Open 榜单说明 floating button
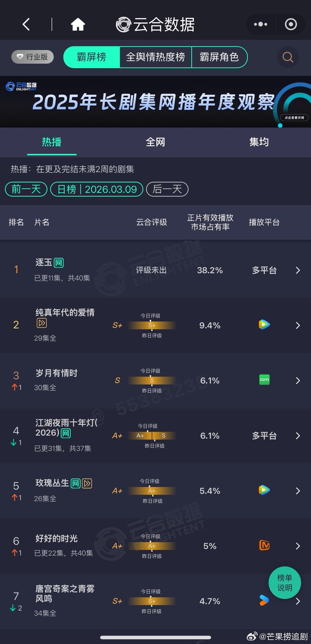This screenshot has height=644, width=311. point(285,583)
